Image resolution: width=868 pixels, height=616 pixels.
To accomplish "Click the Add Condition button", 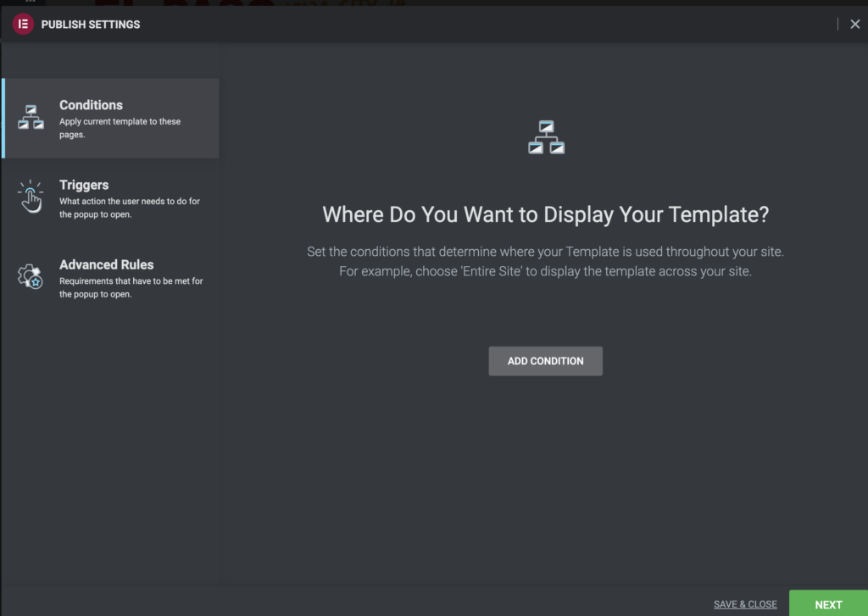I will click(x=545, y=361).
